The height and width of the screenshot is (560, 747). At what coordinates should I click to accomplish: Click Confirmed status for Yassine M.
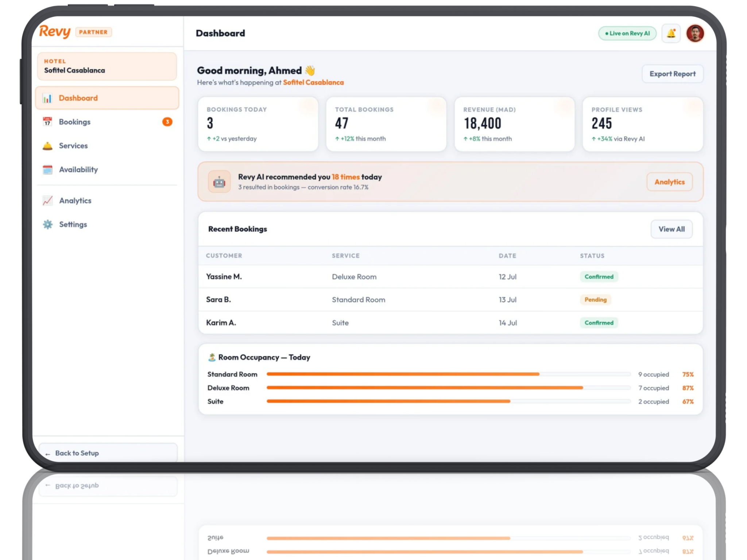[x=599, y=277]
